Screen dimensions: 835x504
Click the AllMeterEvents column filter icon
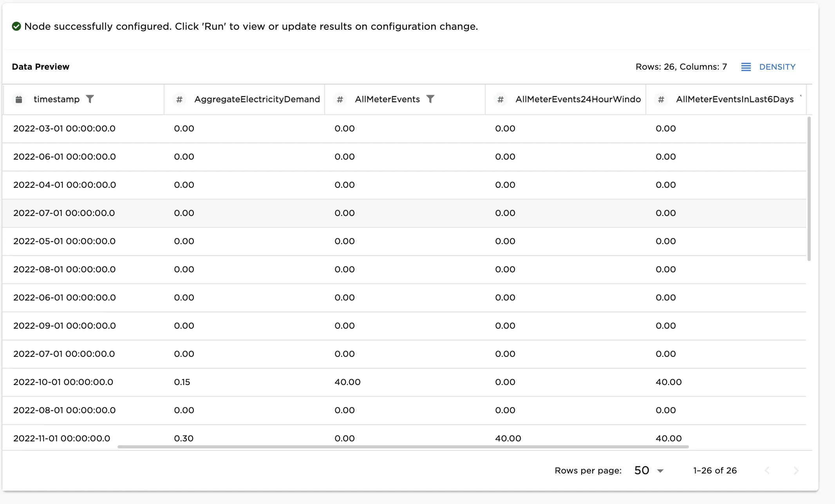coord(430,99)
